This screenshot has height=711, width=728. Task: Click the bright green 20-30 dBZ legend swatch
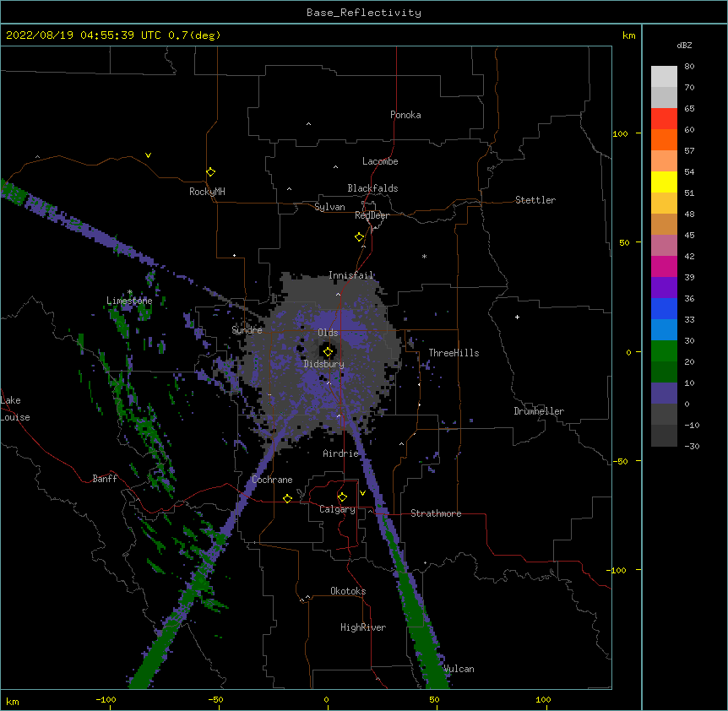(664, 351)
